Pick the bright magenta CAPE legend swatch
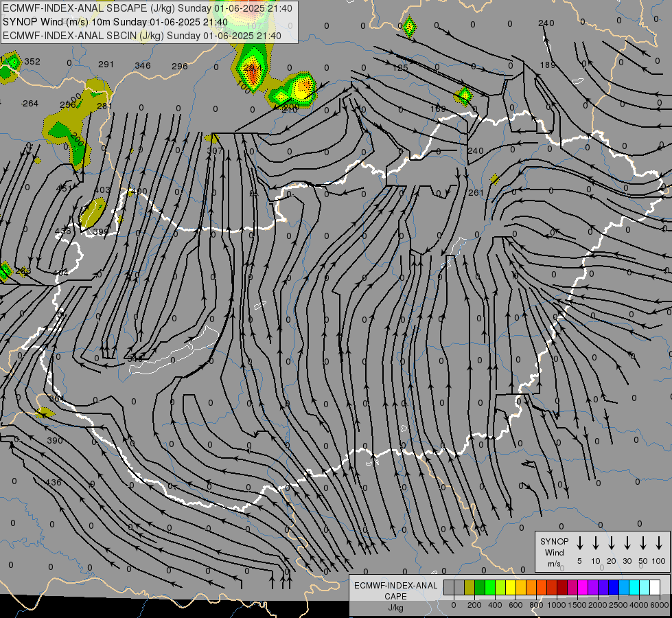672x618 pixels. [x=583, y=588]
